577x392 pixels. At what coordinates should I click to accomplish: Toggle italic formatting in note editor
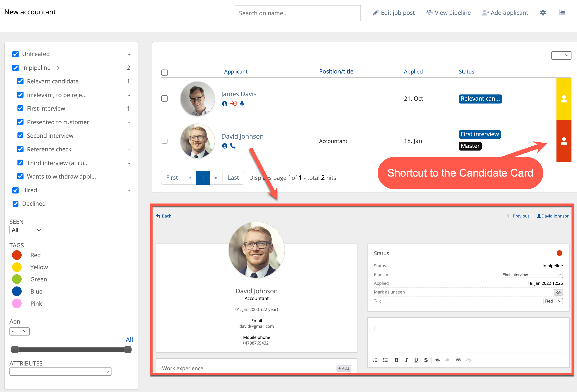[406, 360]
